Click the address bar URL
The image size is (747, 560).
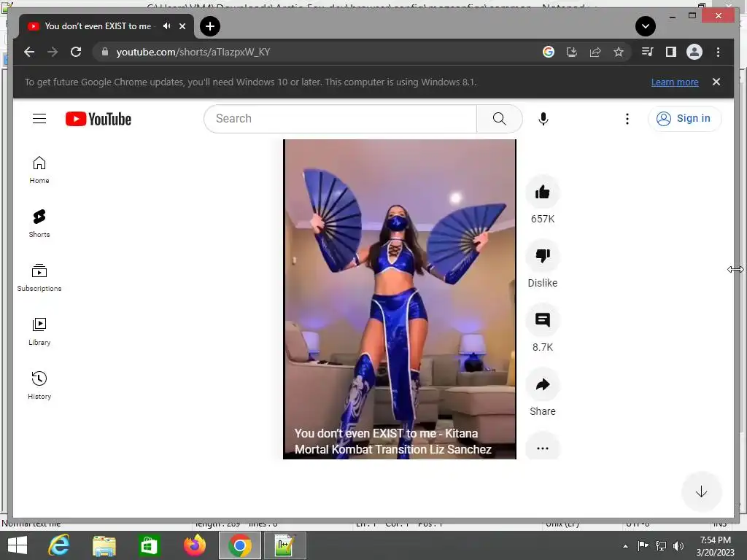pyautogui.click(x=193, y=52)
